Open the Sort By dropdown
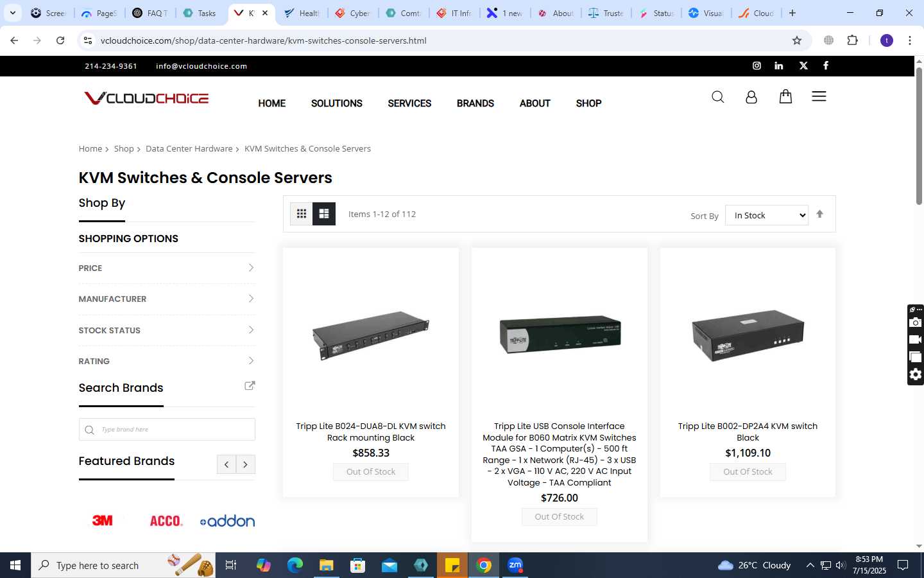Screen dimensions: 924x578 [767, 215]
